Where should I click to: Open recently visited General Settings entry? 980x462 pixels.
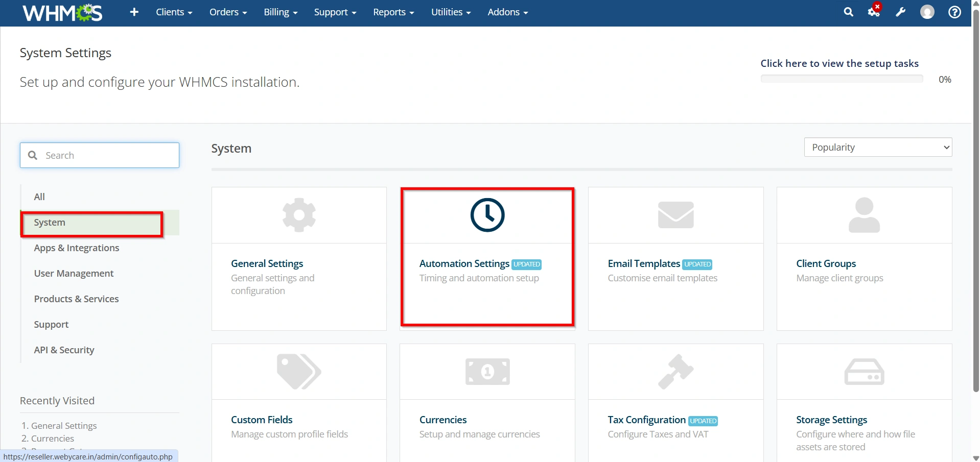click(x=64, y=426)
